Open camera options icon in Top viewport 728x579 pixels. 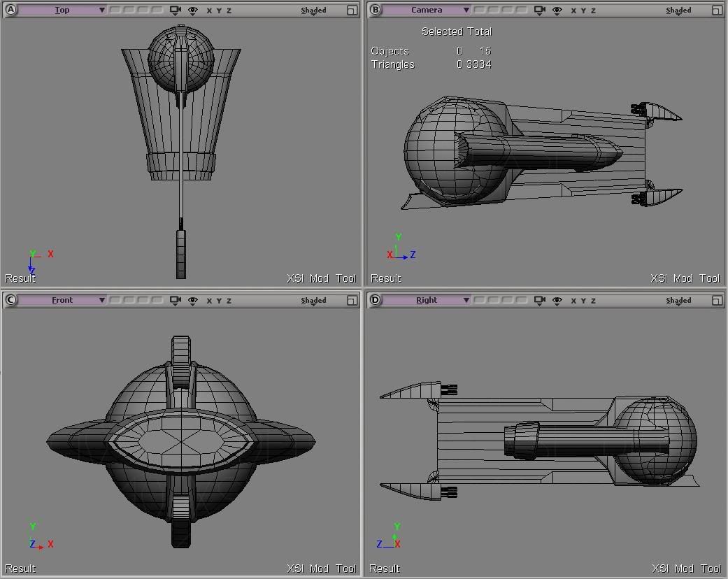tap(175, 10)
